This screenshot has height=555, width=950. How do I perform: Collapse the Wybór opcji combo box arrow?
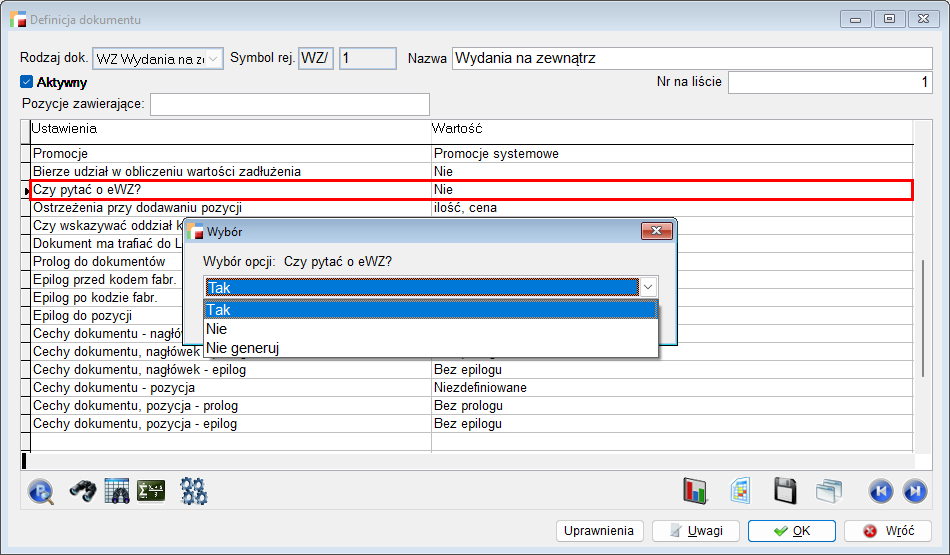point(648,287)
